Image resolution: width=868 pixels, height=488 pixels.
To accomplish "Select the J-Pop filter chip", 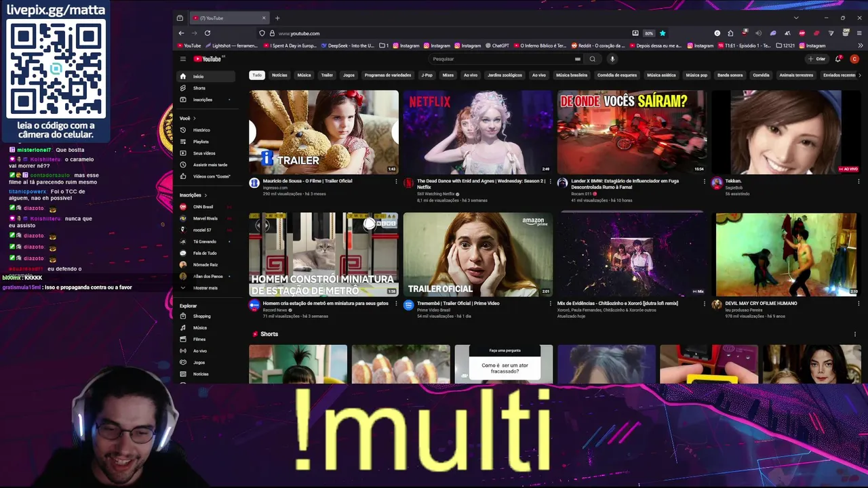I will 427,75.
